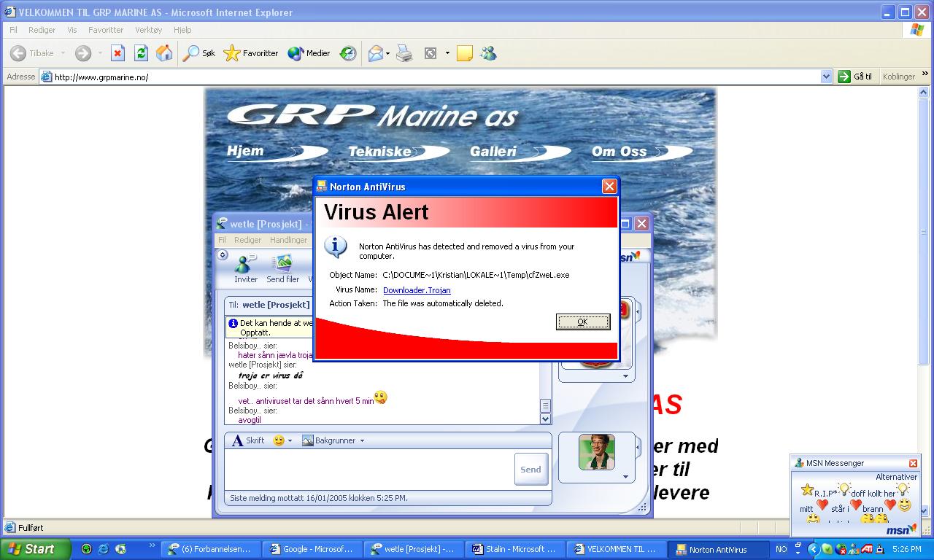Open the Rediger menu in Internet Explorer
This screenshot has width=934, height=560.
(42, 30)
